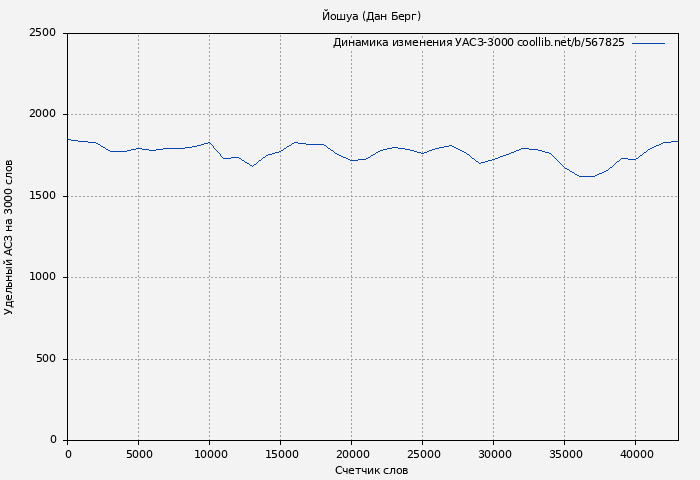Click the 5000 tick label on the x-axis
Image resolution: width=700 pixels, height=480 pixels.
click(138, 454)
